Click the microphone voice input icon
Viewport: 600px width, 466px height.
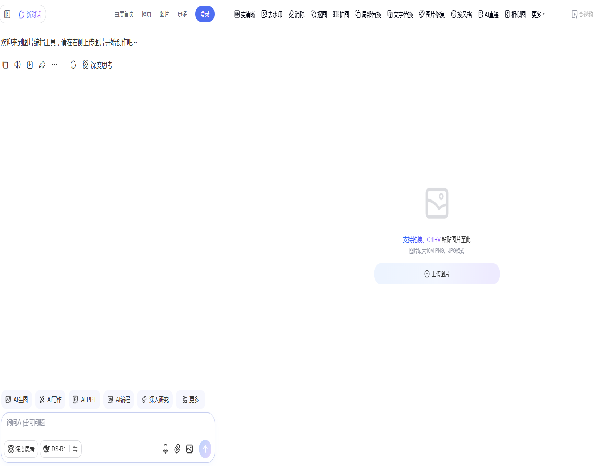click(x=165, y=449)
